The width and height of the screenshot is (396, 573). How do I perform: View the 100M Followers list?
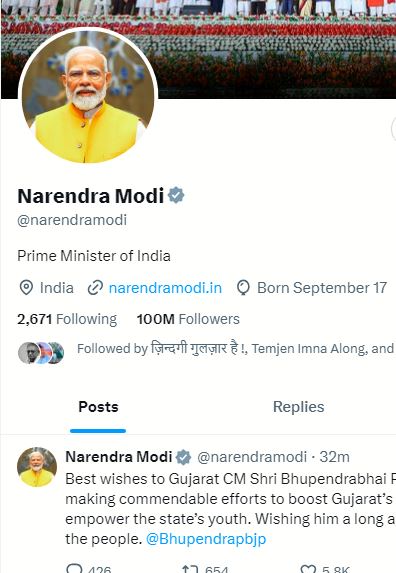[x=188, y=319]
